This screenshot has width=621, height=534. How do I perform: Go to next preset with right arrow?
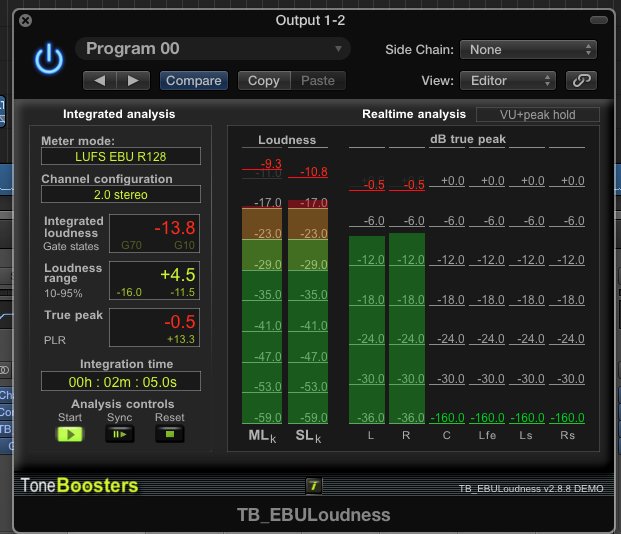coord(133,81)
